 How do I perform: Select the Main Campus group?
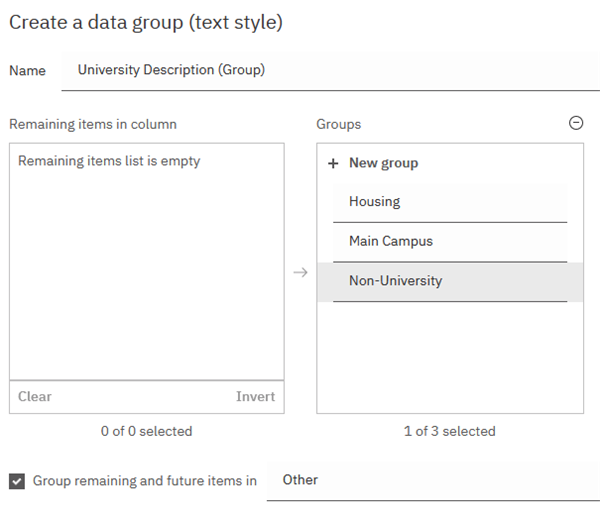450,242
